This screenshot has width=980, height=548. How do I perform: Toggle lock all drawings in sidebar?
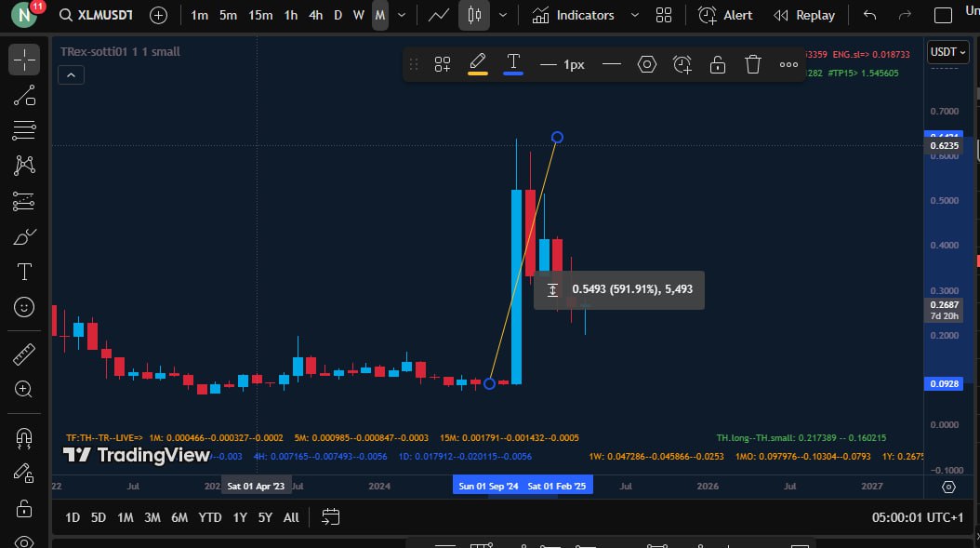(24, 508)
